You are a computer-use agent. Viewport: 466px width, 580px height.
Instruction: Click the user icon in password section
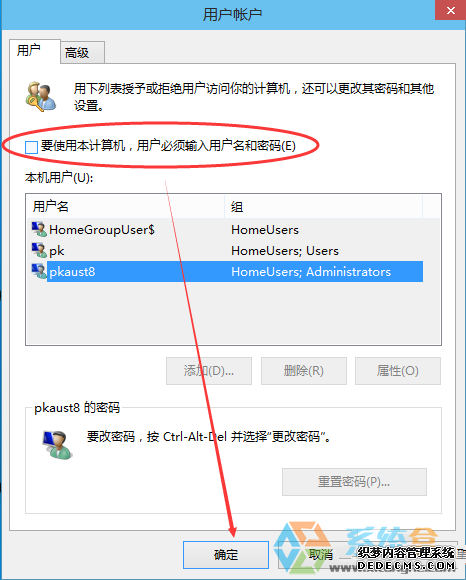(57, 445)
